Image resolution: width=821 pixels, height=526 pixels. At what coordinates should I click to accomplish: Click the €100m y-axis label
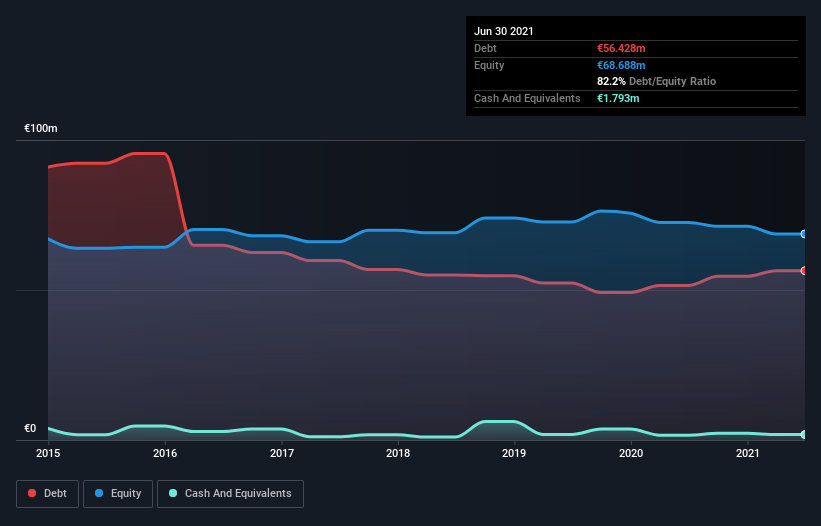[41, 128]
